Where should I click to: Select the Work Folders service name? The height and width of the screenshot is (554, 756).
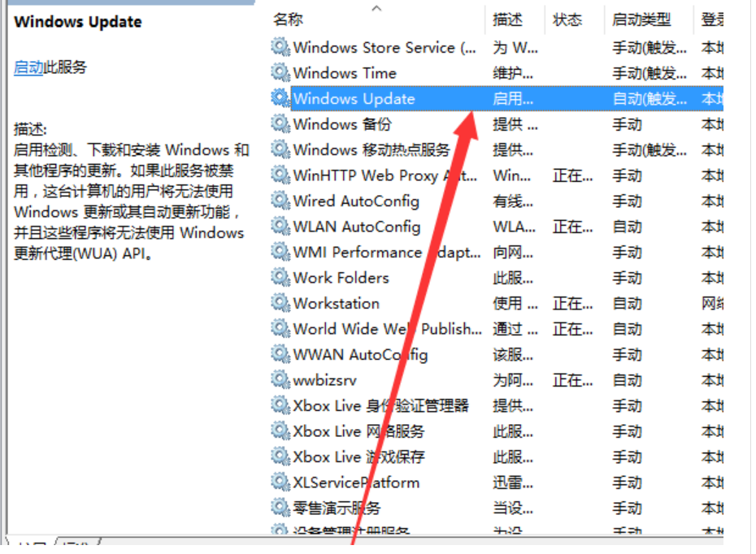pyautogui.click(x=341, y=278)
